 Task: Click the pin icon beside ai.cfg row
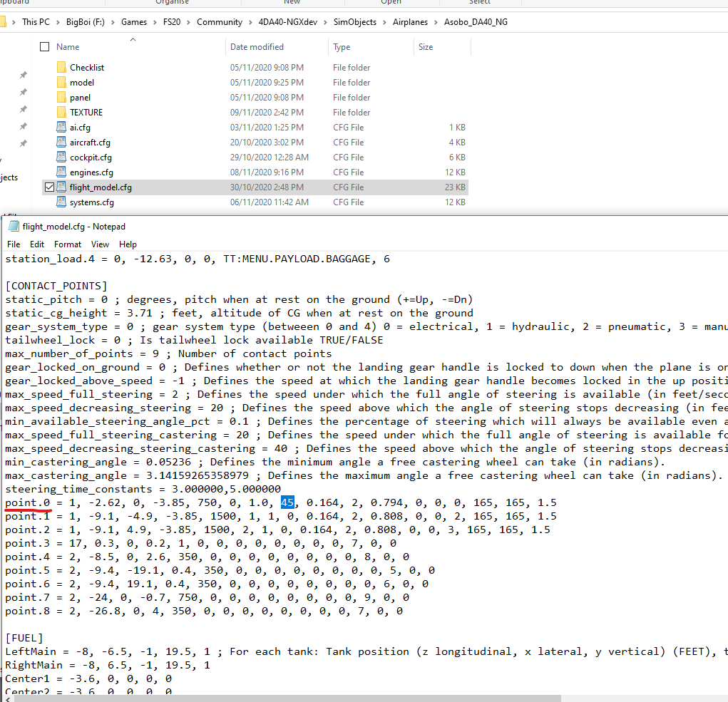coord(24,127)
